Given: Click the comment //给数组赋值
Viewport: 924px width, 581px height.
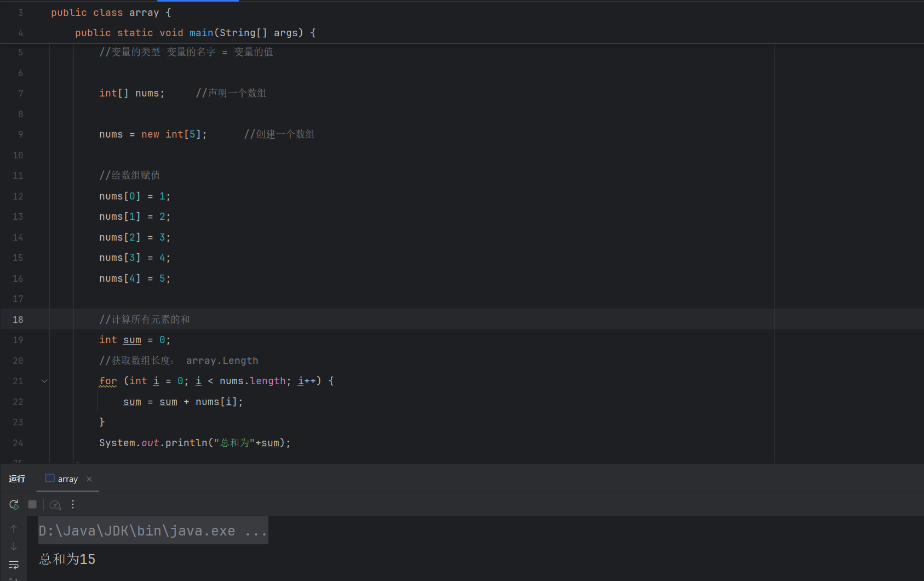Looking at the screenshot, I should point(130,175).
